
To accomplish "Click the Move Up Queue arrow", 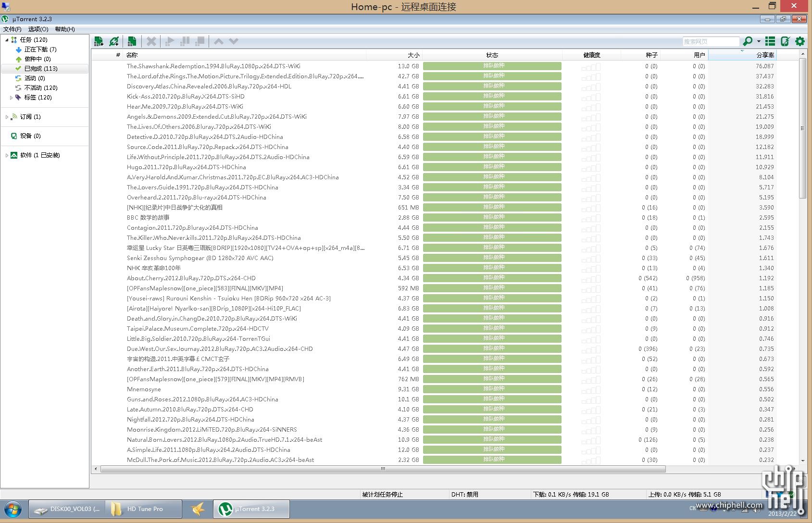I will coord(219,41).
